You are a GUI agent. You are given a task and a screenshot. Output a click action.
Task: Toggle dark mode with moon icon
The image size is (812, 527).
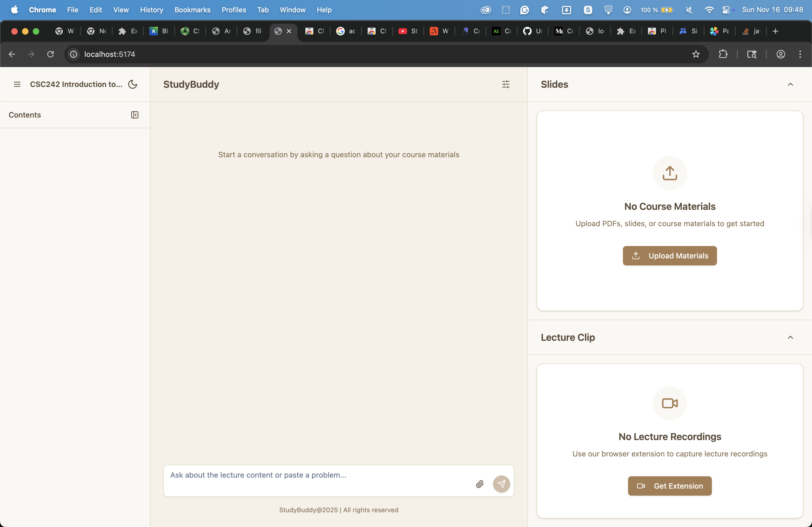pyautogui.click(x=133, y=84)
